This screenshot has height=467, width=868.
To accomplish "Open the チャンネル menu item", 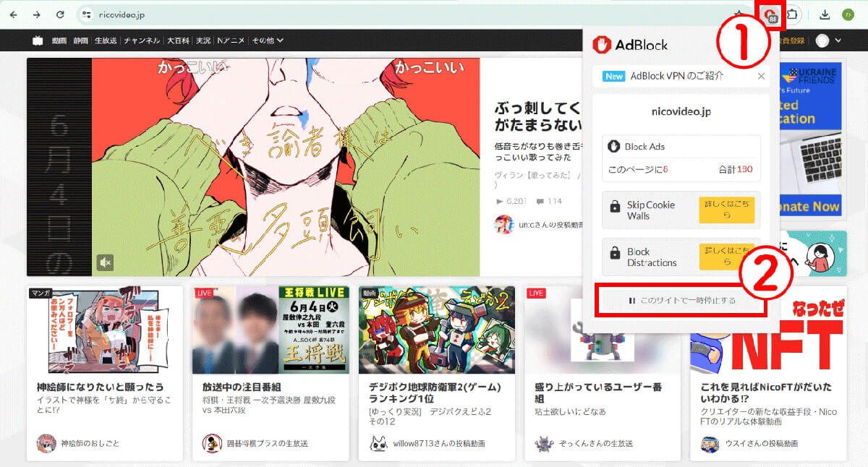I will click(142, 40).
